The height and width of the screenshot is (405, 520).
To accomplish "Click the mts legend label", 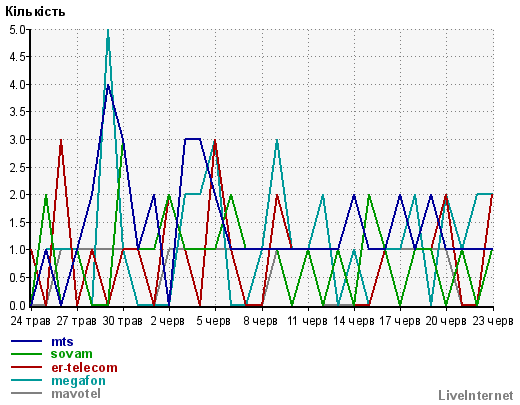I will pyautogui.click(x=62, y=342).
